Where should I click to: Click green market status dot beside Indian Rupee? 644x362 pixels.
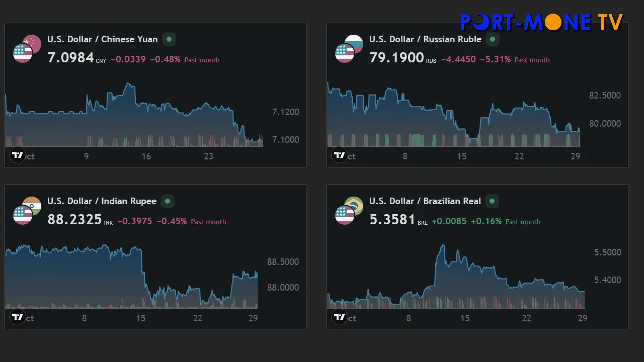168,201
